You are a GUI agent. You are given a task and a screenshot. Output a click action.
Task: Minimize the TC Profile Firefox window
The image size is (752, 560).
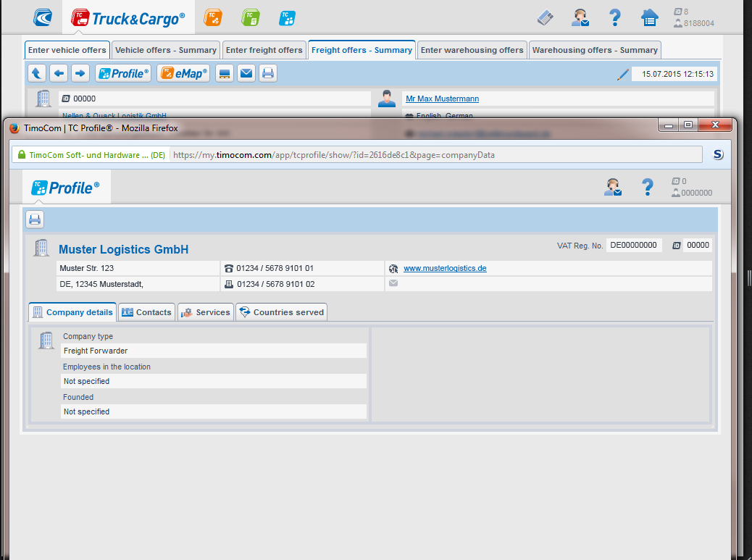pos(669,125)
